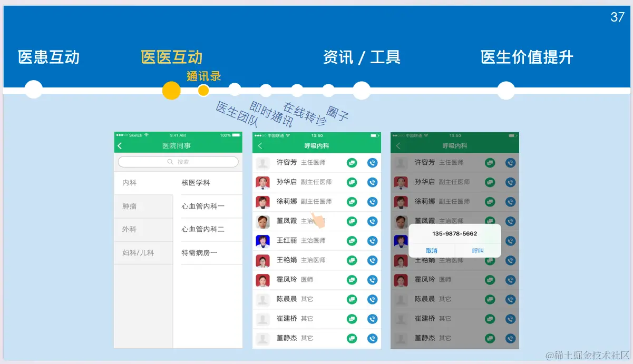Tap 呼叫 in the call dialog
The width and height of the screenshot is (633, 364).
click(478, 251)
